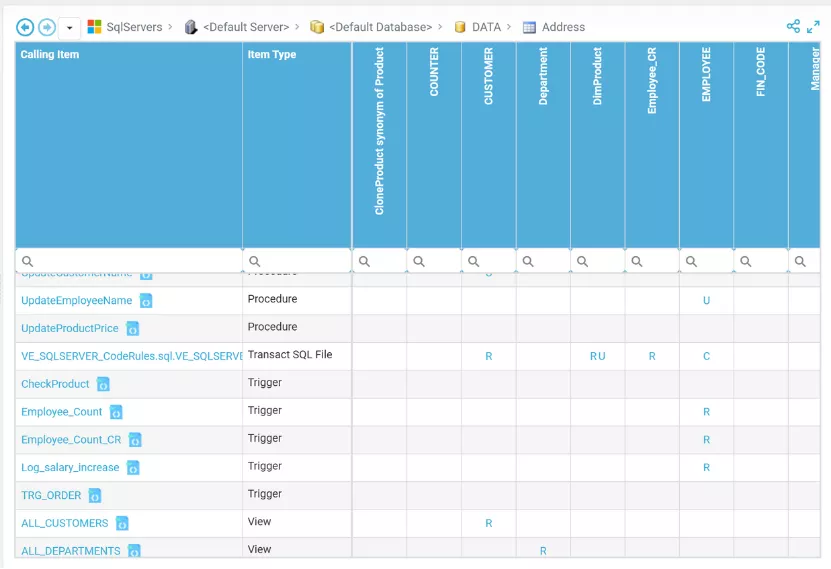
Task: Click the forward navigation arrow icon
Action: click(x=47, y=27)
